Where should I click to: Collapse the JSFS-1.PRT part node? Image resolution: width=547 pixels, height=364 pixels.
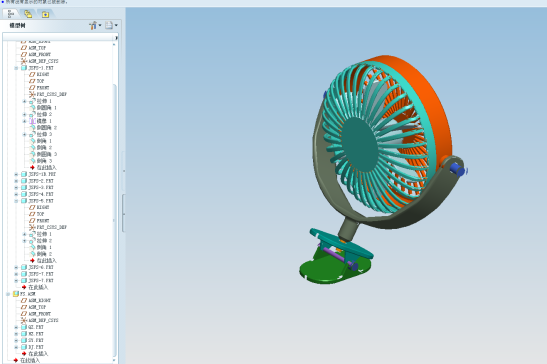(16, 68)
